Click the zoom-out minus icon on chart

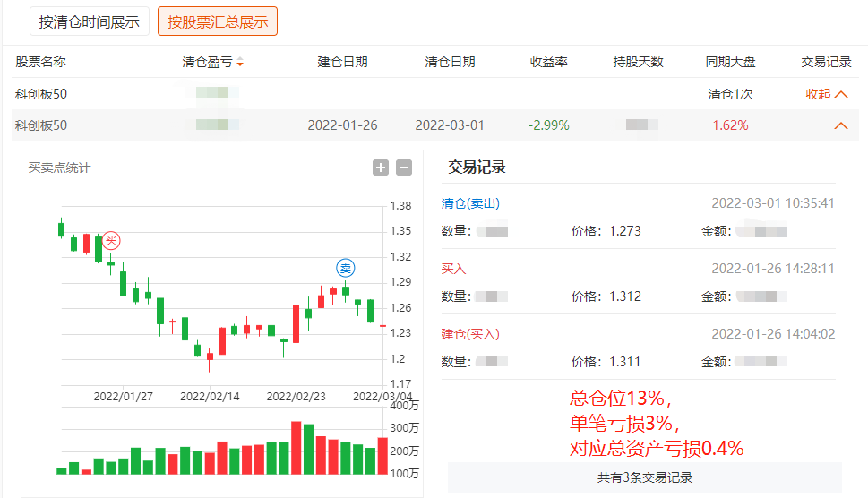(x=404, y=167)
